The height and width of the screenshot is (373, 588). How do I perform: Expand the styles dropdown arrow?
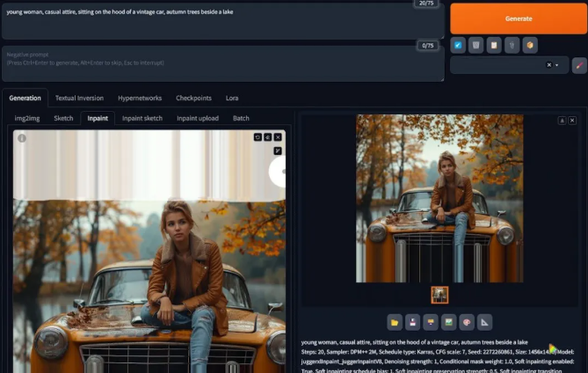coord(557,65)
